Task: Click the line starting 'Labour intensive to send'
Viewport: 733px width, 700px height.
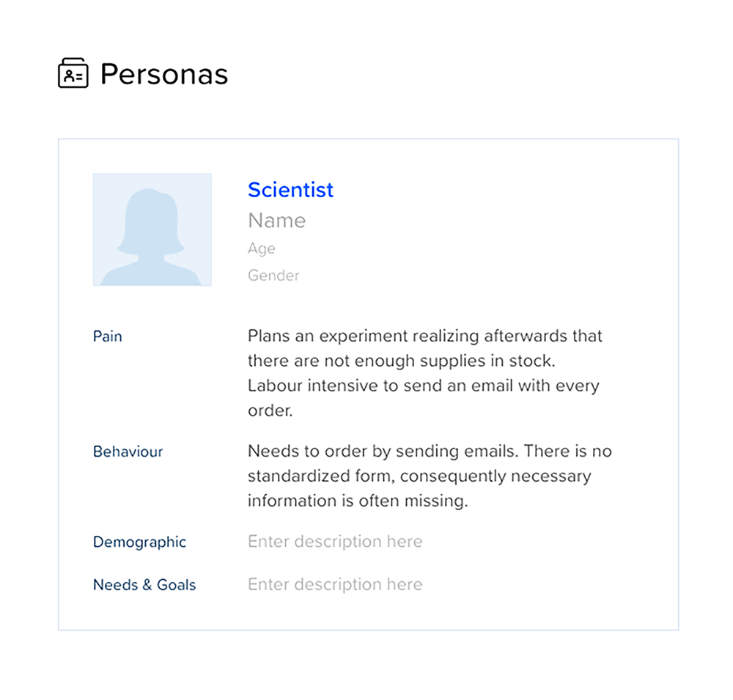Action: click(x=423, y=386)
